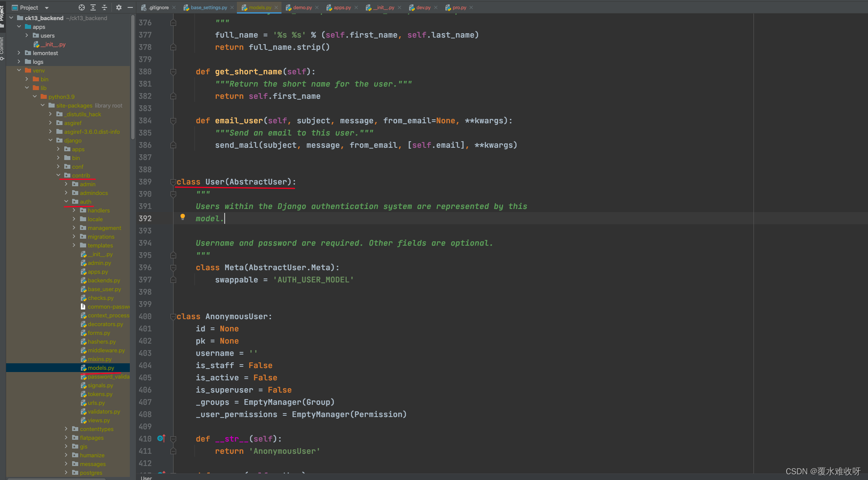This screenshot has width=868, height=480.
Task: Click the Project panel vertical scrollbar
Action: (133, 77)
